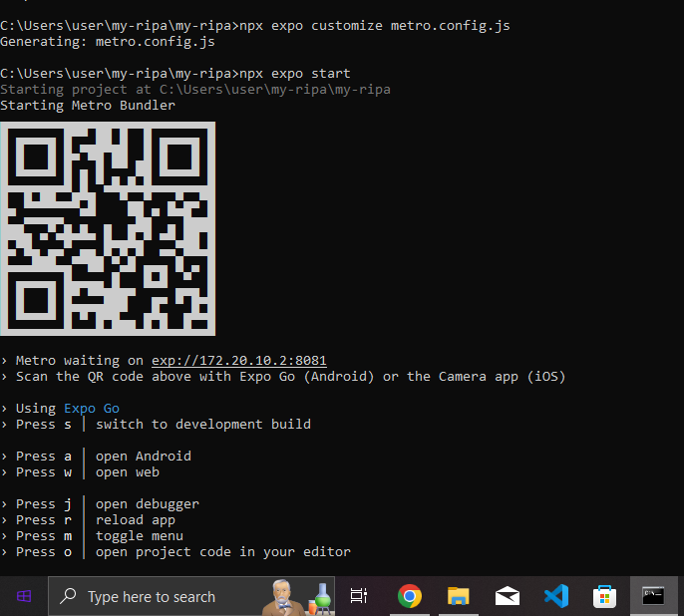
Task: Click the 'open web' text
Action: pos(128,472)
